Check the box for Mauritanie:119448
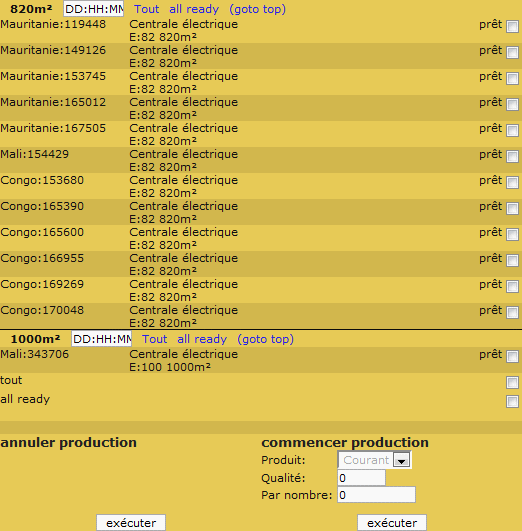 point(512,26)
